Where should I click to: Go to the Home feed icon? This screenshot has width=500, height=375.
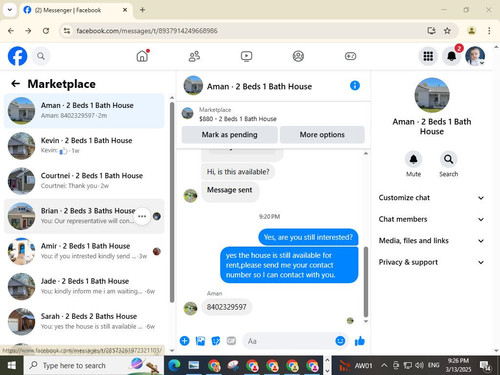coord(142,56)
